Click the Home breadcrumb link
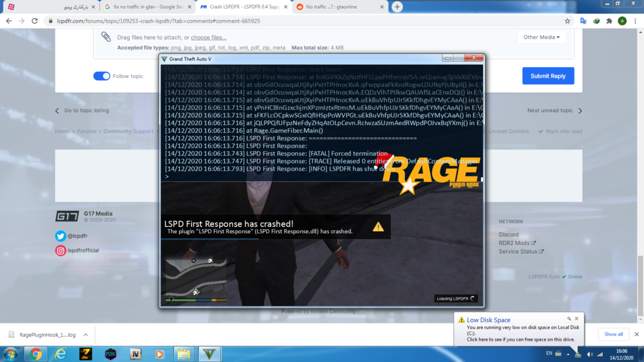The height and width of the screenshot is (362, 644). (x=62, y=131)
